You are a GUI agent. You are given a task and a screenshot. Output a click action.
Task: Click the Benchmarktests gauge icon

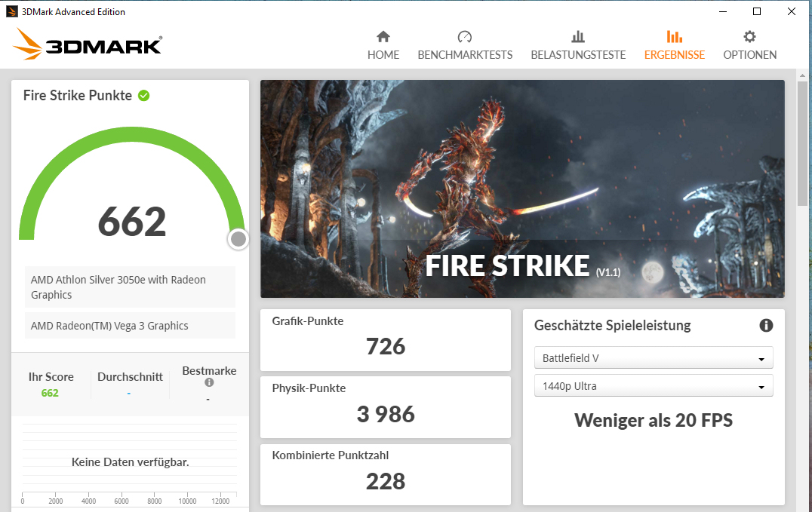(465, 36)
